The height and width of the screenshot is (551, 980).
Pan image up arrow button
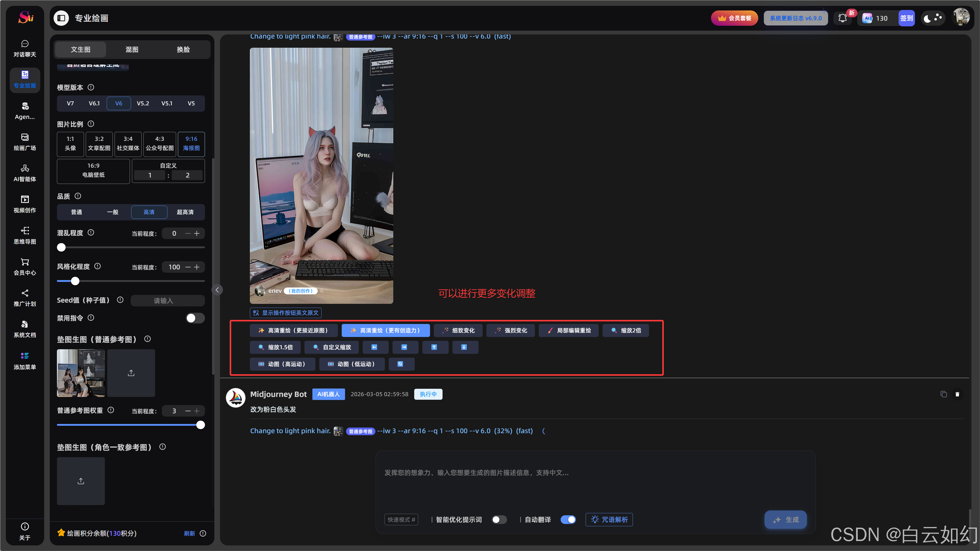[x=434, y=347]
